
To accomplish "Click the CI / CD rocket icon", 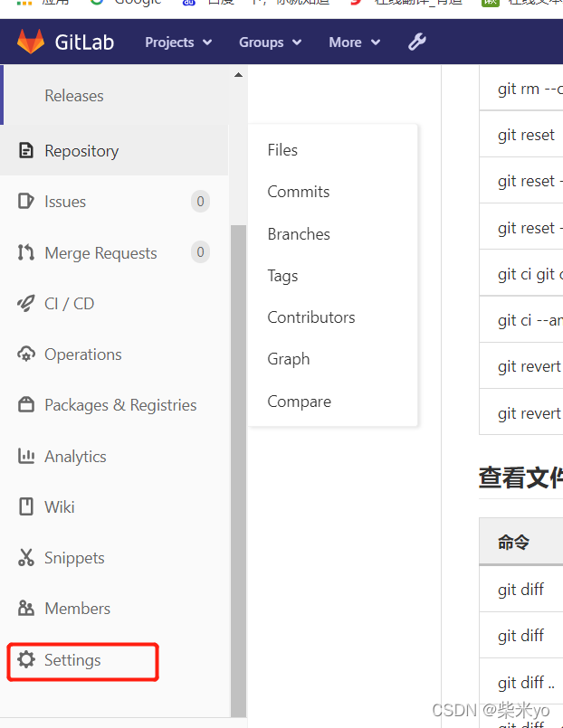I will [26, 303].
